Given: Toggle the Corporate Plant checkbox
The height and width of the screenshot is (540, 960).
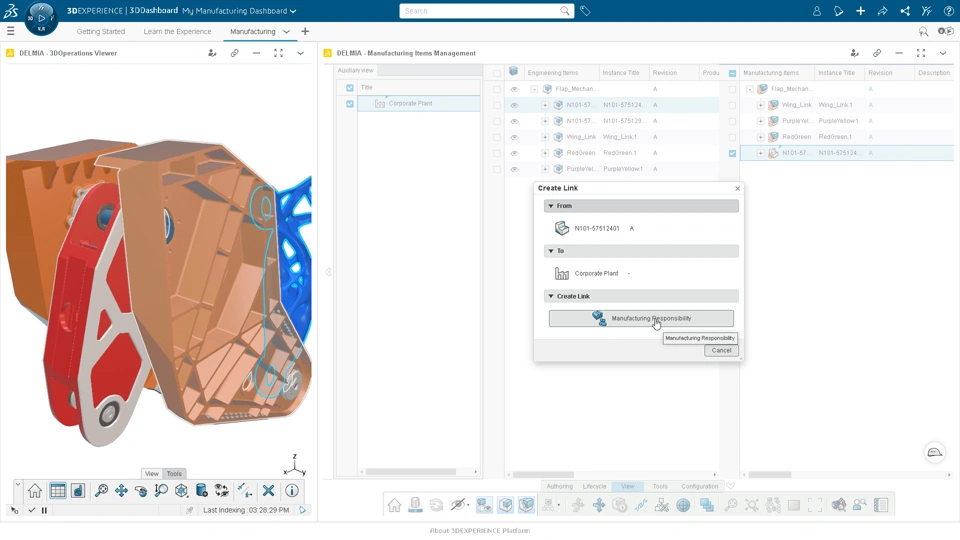Looking at the screenshot, I should pos(350,103).
